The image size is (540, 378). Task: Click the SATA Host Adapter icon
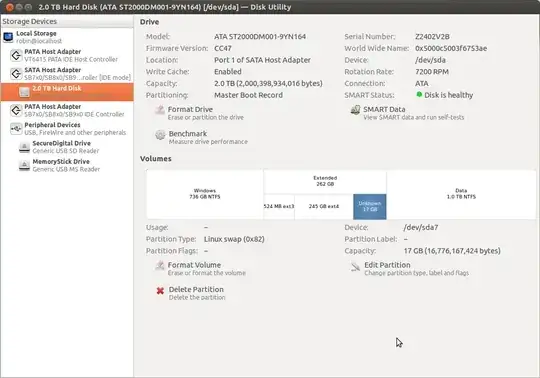point(16,74)
